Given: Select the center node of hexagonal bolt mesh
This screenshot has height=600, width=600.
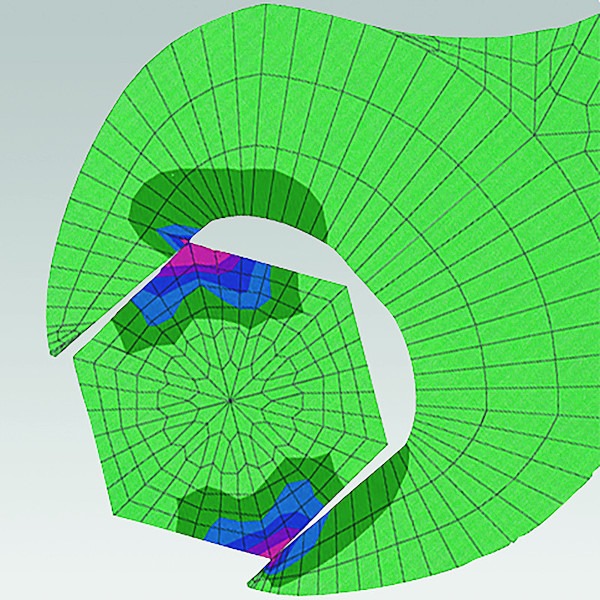Looking at the screenshot, I should [x=230, y=400].
